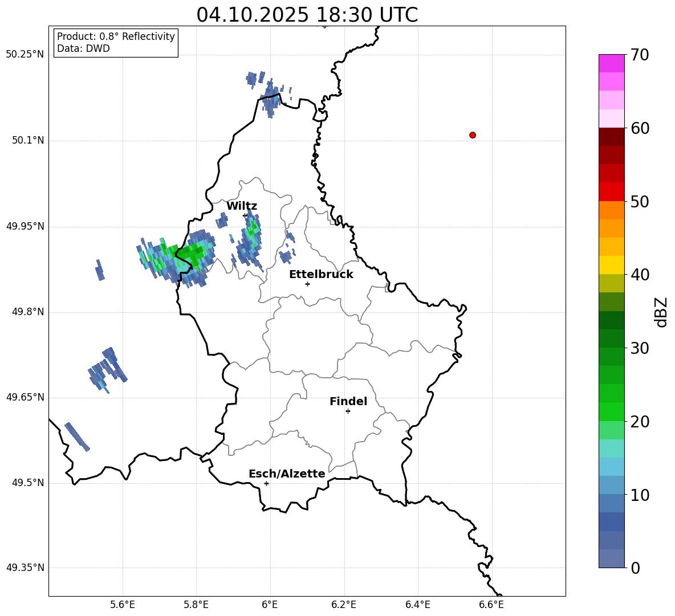Click the 'Product: 0.8° Reflectivity' text
This screenshot has height=616, width=675.
[116, 36]
